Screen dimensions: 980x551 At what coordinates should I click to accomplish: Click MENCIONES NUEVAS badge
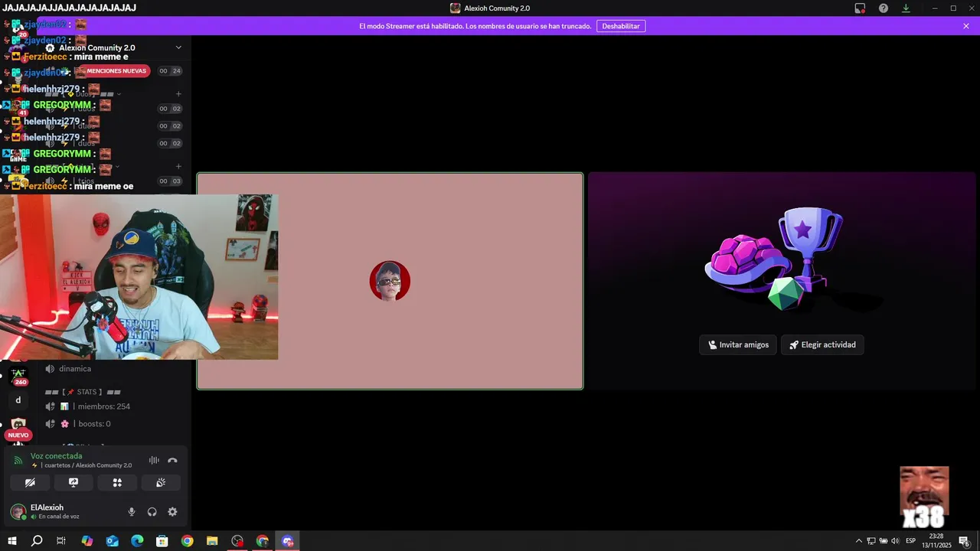point(116,71)
